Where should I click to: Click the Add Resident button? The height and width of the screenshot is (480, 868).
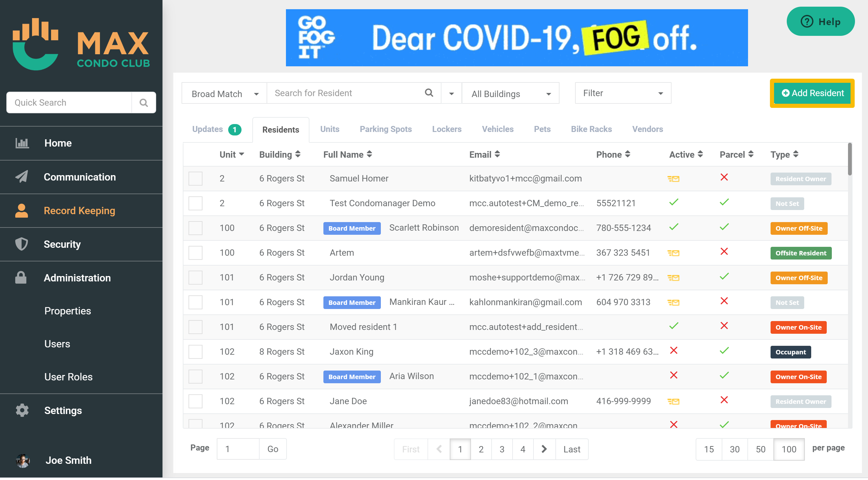pyautogui.click(x=812, y=93)
